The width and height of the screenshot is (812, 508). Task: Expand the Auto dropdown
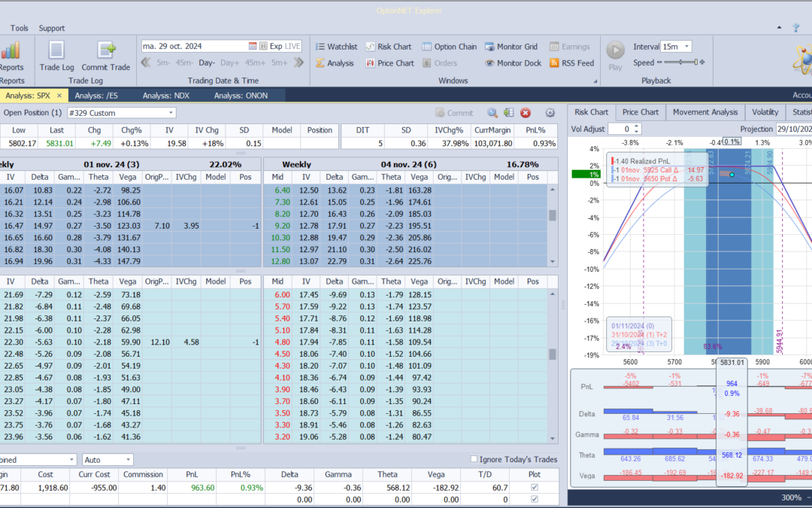129,459
